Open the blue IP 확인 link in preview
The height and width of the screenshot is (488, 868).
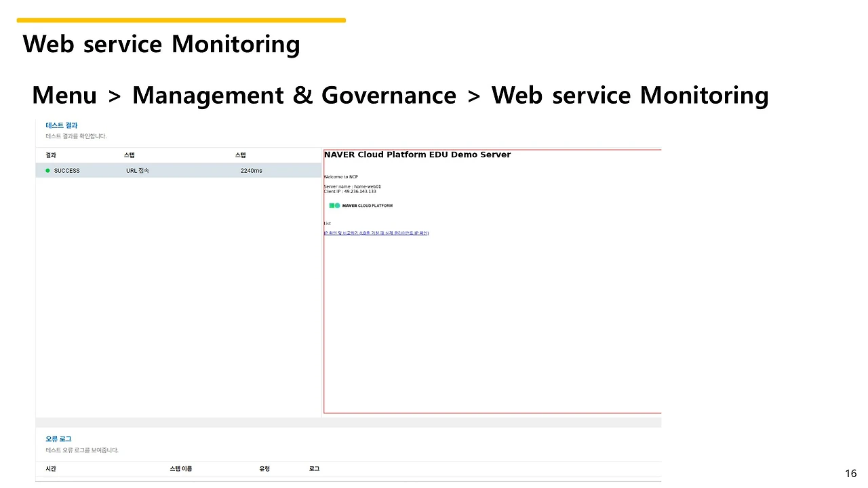pyautogui.click(x=376, y=233)
